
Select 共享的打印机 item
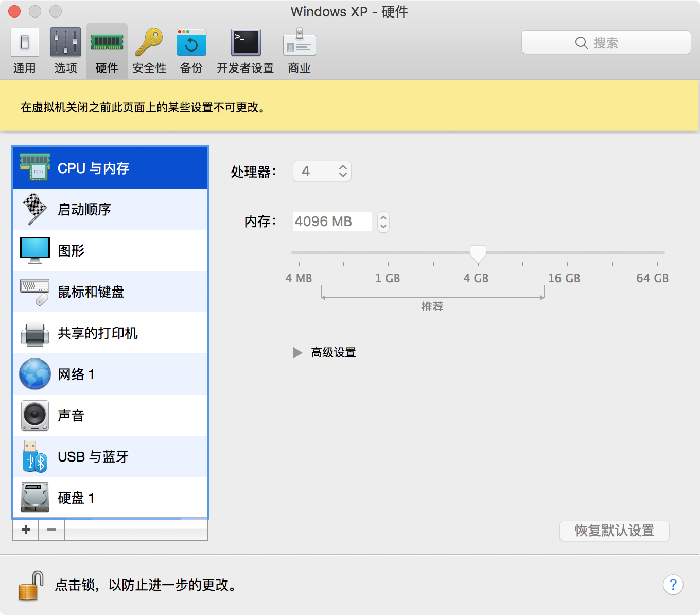pos(110,333)
